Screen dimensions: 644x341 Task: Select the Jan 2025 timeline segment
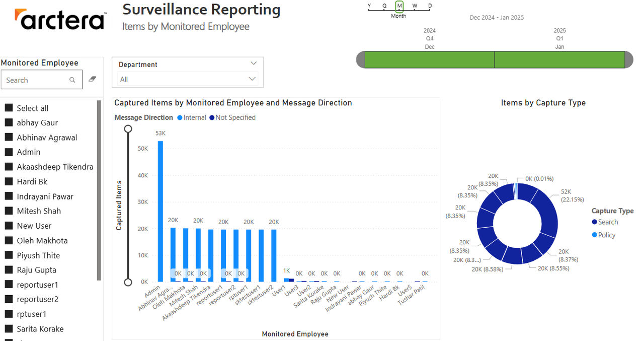point(559,59)
